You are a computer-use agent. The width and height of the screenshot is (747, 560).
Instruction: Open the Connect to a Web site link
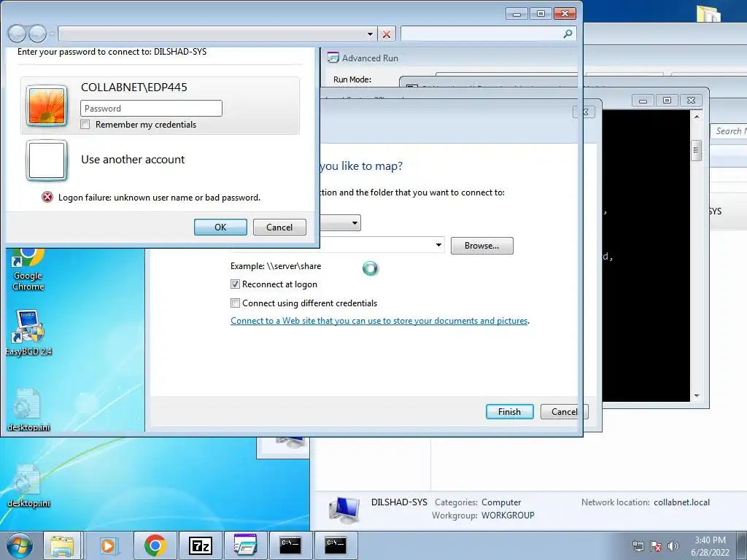pos(379,321)
